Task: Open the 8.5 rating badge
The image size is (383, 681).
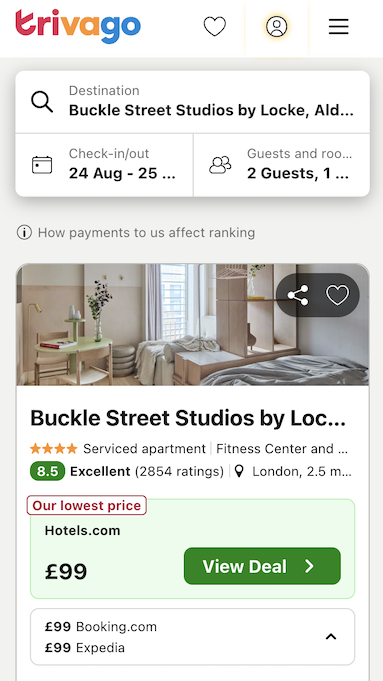Action: [47, 471]
